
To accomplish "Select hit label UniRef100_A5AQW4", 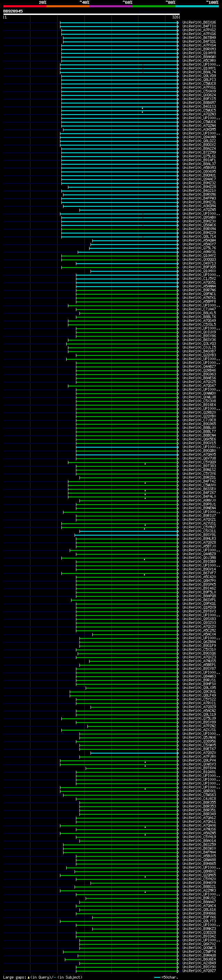I will pos(199,241).
